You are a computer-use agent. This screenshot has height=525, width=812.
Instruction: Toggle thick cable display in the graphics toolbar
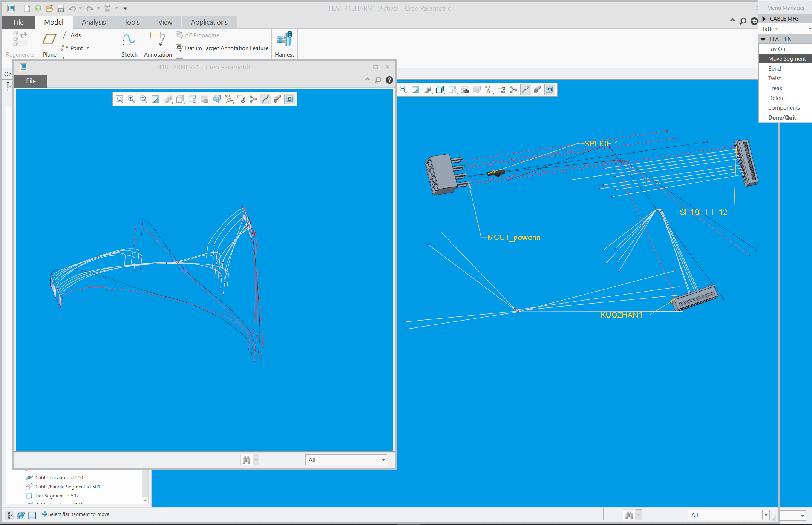(x=277, y=99)
